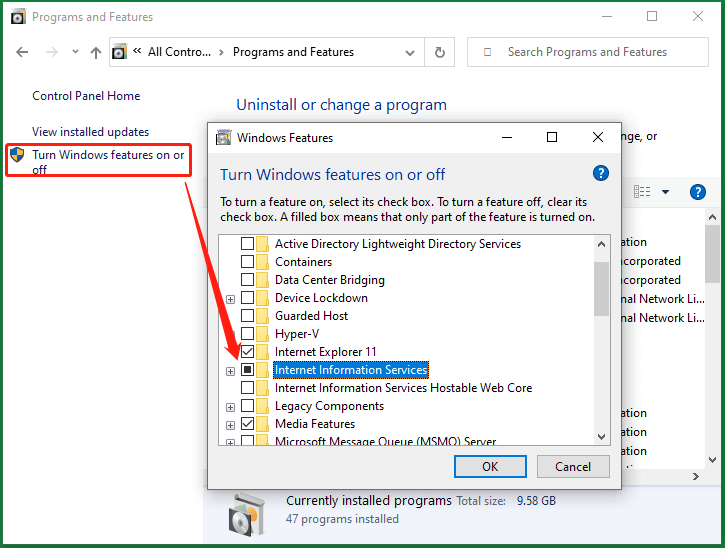725x548 pixels.
Task: Open Control Panel Home
Action: pos(86,96)
